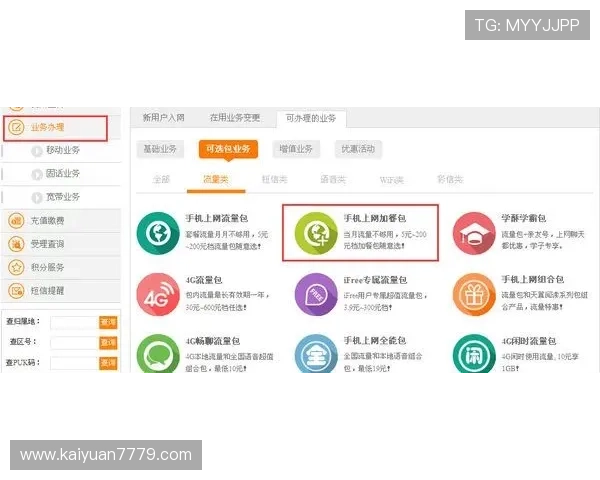Viewport: 600px width, 480px height.
Task: Open the 充值缴费 sidebar menu label
Action: tap(47, 221)
